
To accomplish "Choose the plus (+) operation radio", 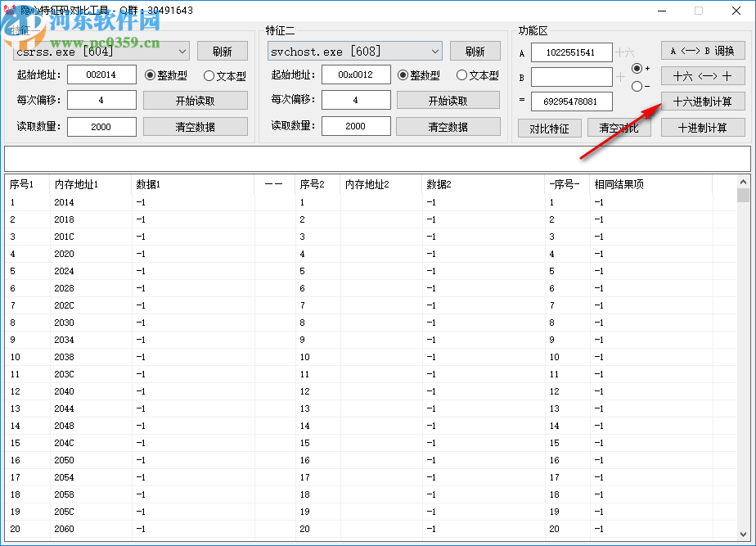I will coord(641,69).
